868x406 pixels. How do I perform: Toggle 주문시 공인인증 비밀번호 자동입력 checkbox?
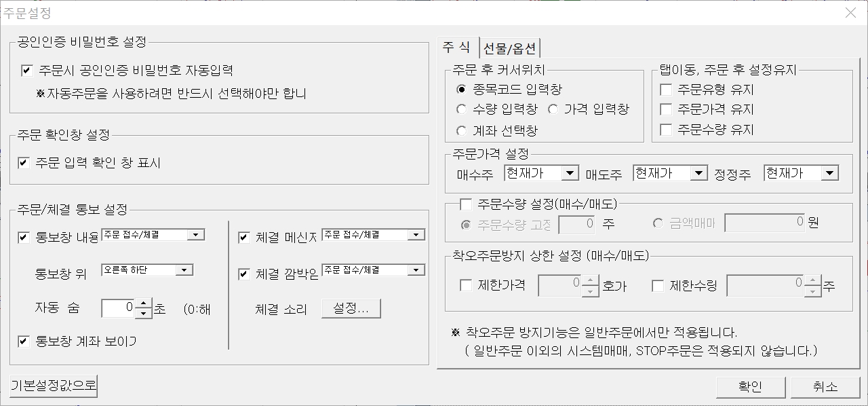point(27,70)
